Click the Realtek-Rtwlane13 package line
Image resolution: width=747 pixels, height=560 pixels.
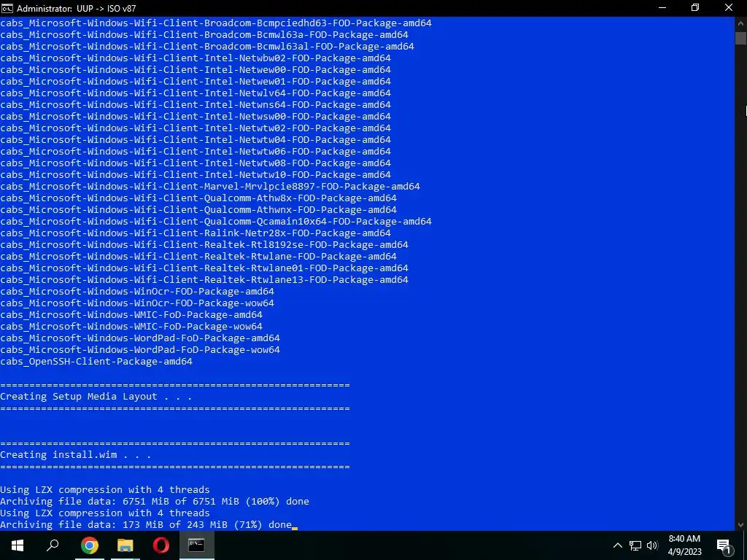tap(204, 279)
